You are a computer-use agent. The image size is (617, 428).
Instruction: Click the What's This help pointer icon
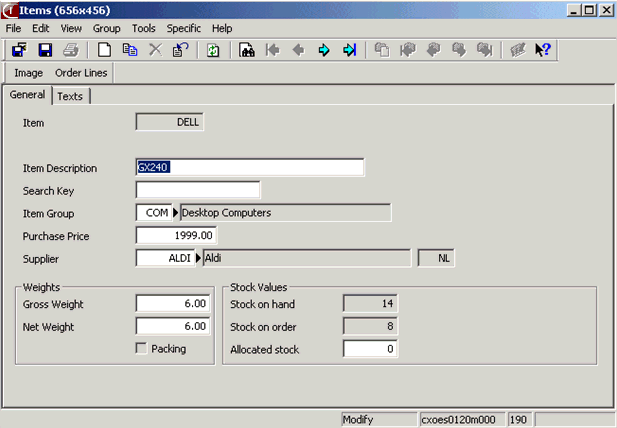(543, 50)
